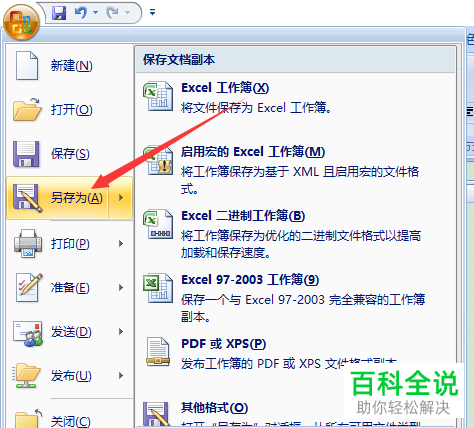
Task: Click the folder icon for 关闭
Action: coord(28,418)
